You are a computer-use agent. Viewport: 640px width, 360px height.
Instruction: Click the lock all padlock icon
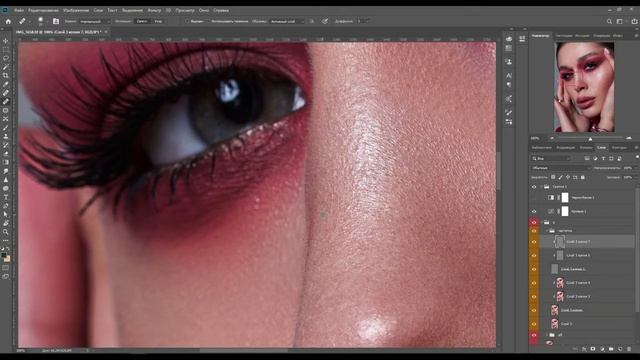[583, 177]
